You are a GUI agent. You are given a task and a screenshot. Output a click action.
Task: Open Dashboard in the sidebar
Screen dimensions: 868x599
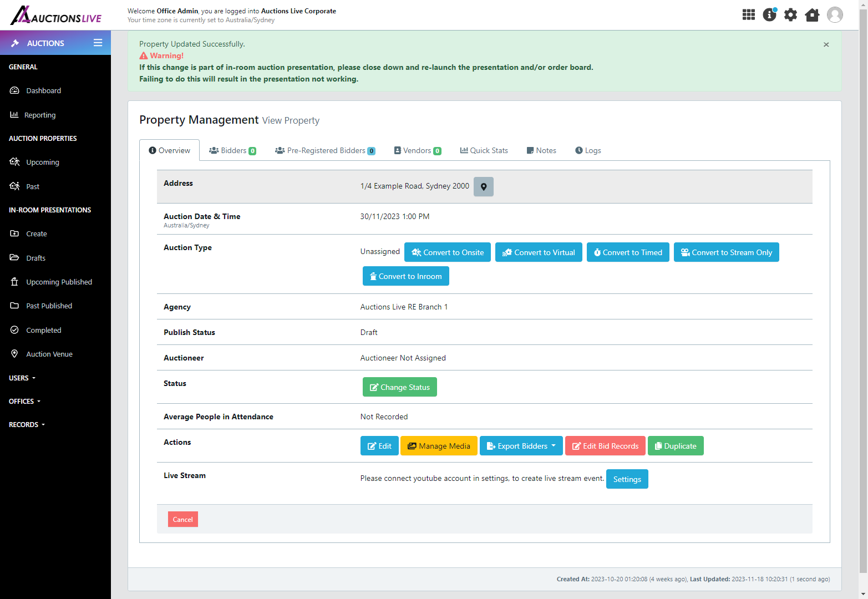(43, 90)
